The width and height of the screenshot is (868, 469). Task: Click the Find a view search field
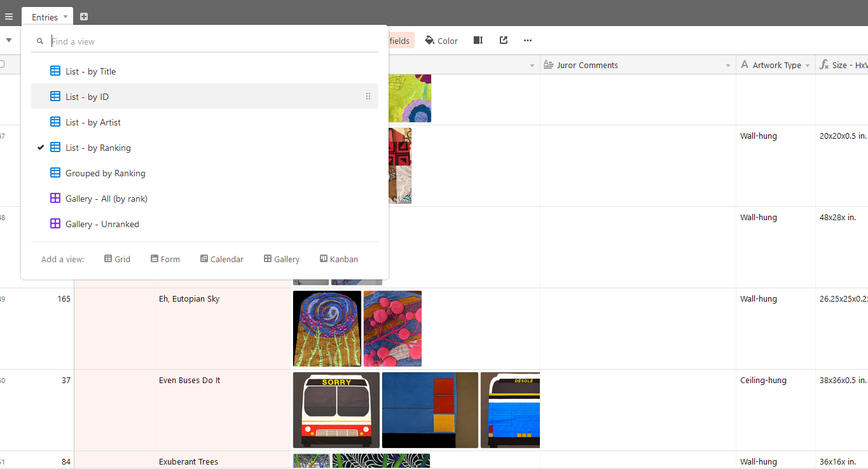[x=210, y=41]
